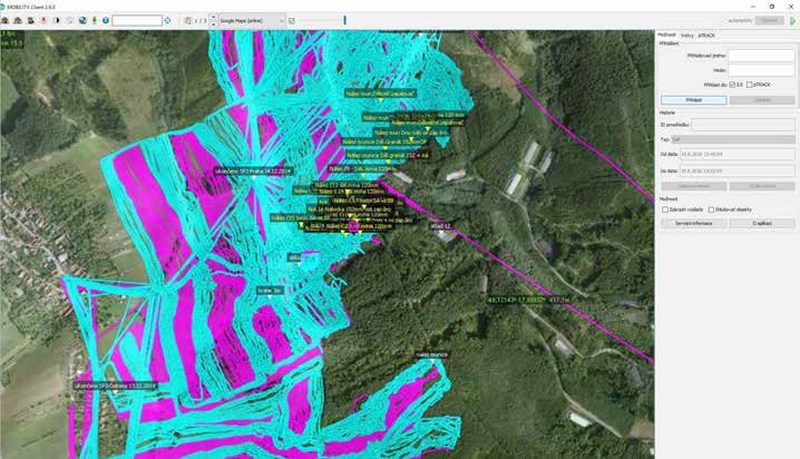Click the globe icon in toolbar
This screenshot has width=800, height=459.
coord(79,20)
